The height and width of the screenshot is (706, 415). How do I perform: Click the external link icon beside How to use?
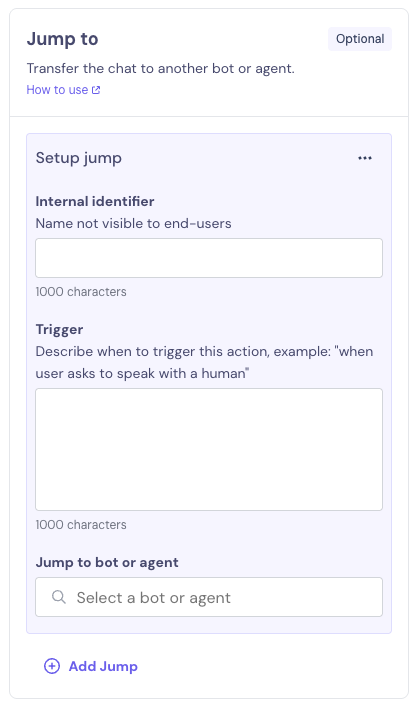click(96, 90)
